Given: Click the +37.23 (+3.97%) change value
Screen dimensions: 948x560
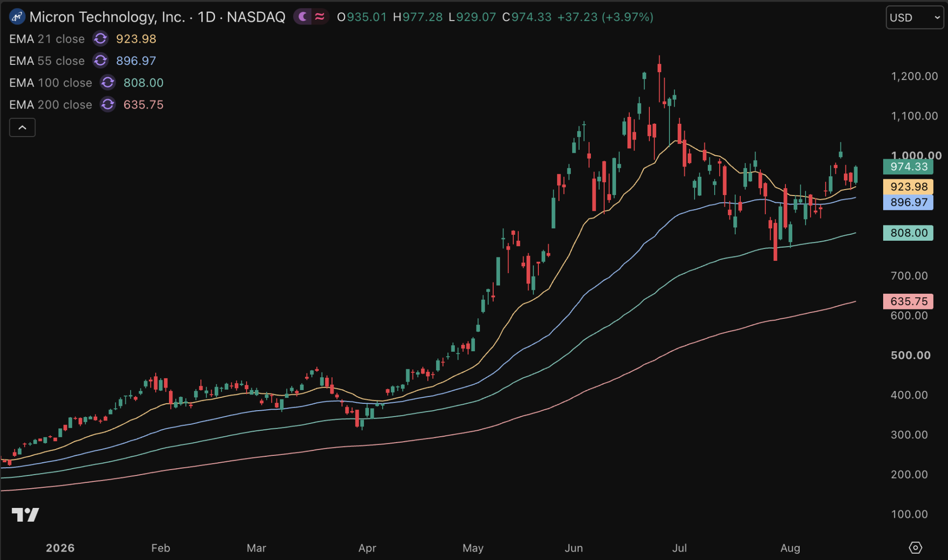Looking at the screenshot, I should (606, 17).
